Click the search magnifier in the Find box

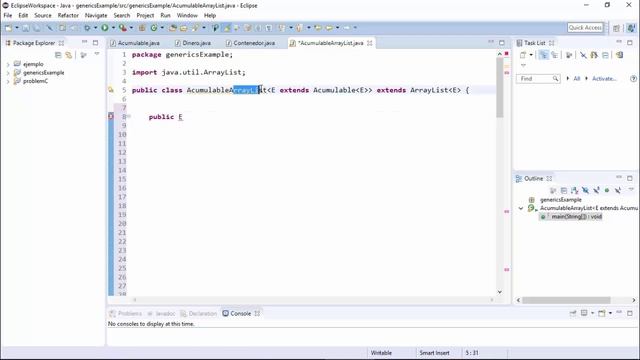(x=556, y=78)
